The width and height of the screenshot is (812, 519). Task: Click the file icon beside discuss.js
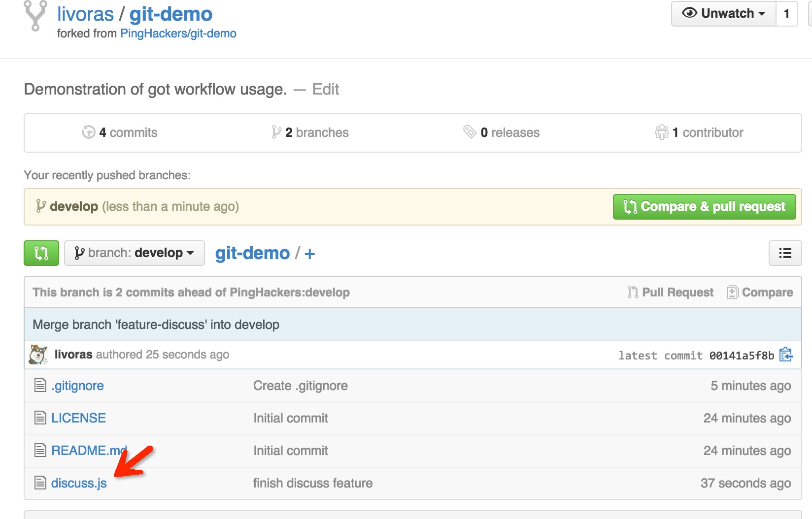pos(40,483)
